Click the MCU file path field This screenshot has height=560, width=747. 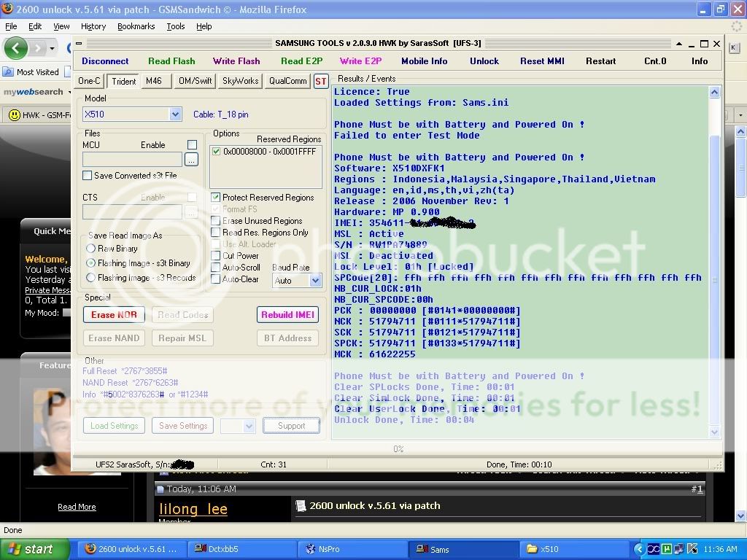pyautogui.click(x=132, y=160)
